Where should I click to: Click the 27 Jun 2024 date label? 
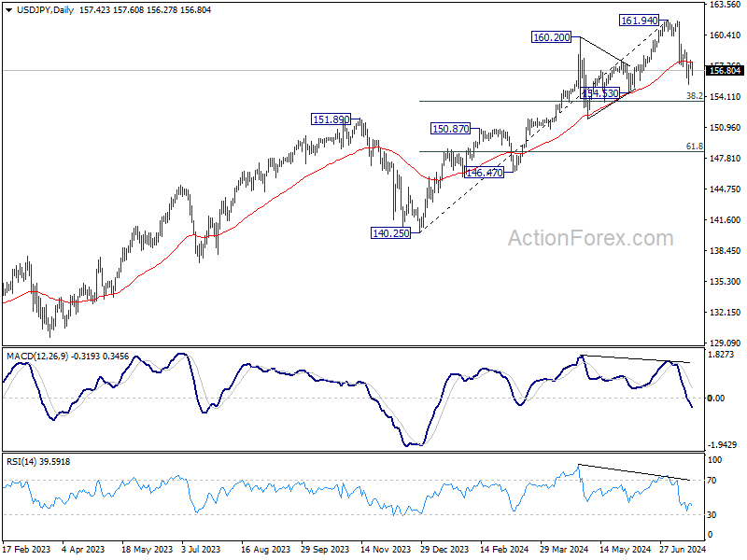[x=682, y=550]
